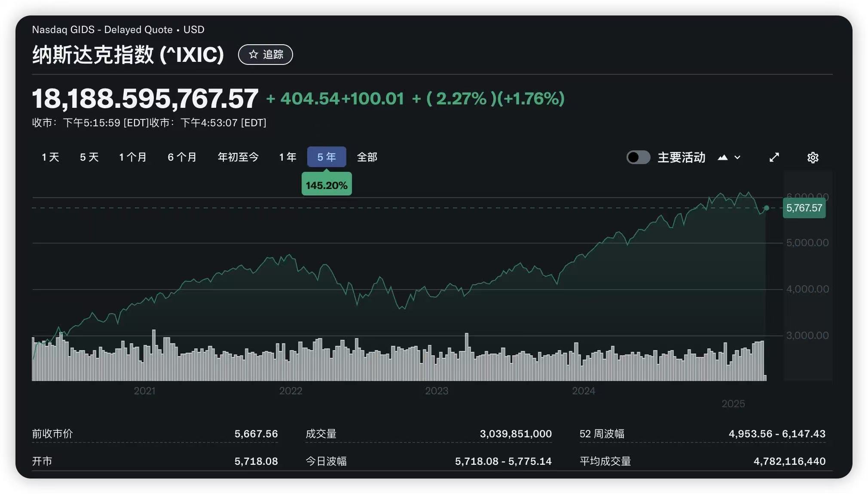Click the 收市 timestamp line
The width and height of the screenshot is (868, 494).
[x=149, y=123]
